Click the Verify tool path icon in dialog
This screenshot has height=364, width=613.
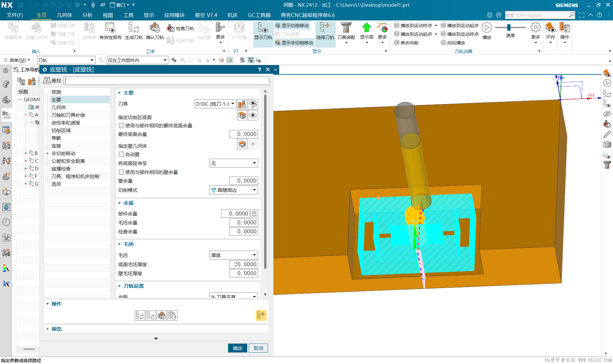pos(161,315)
